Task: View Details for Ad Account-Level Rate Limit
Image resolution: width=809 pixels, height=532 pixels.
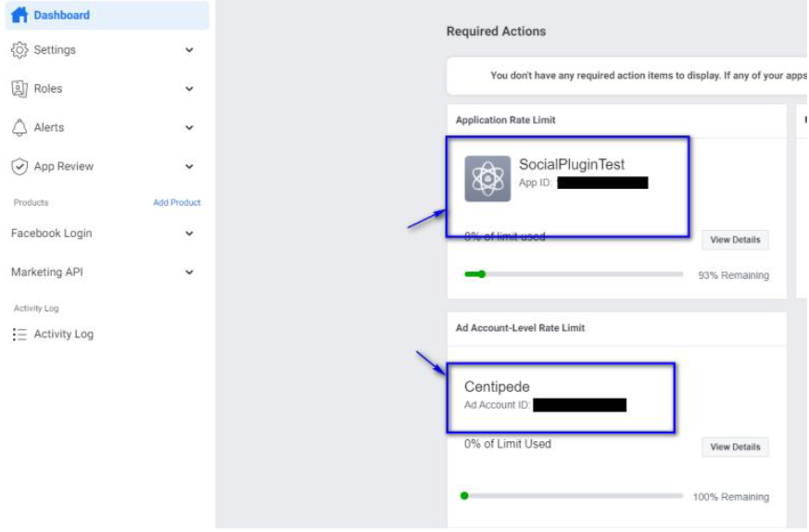Action: (x=735, y=448)
